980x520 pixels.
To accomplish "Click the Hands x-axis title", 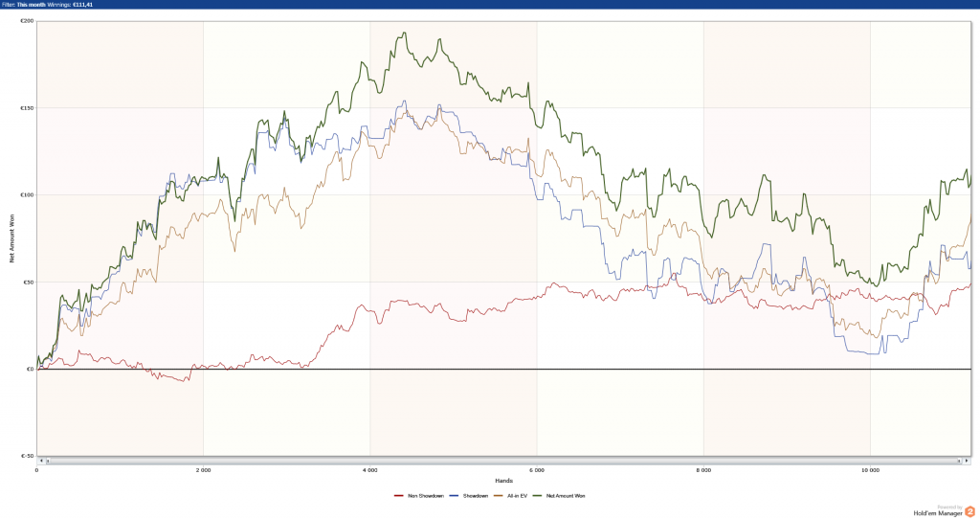I will pos(503,481).
